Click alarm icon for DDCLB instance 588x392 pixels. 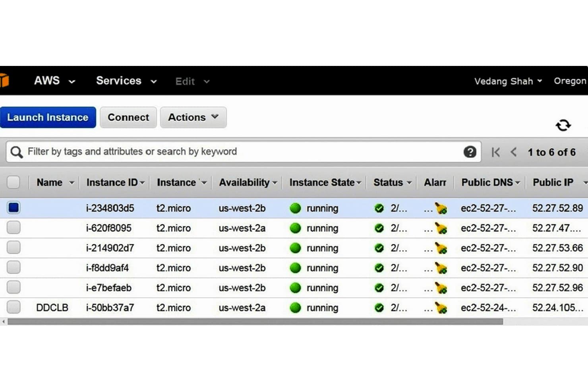pos(441,307)
